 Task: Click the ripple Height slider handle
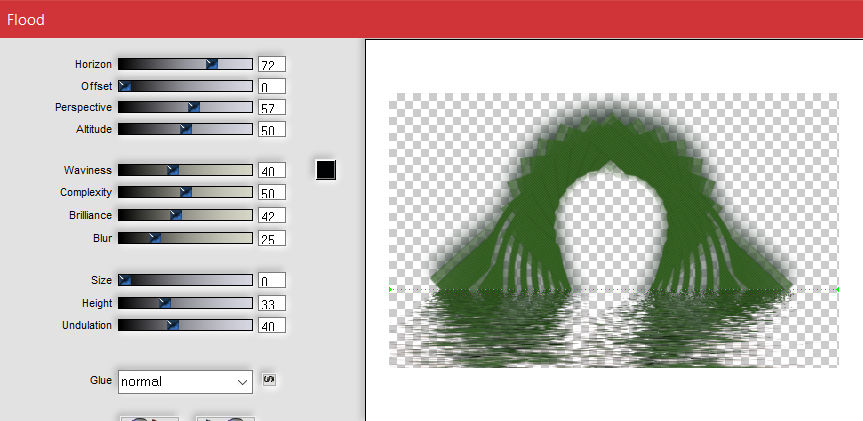(x=165, y=302)
